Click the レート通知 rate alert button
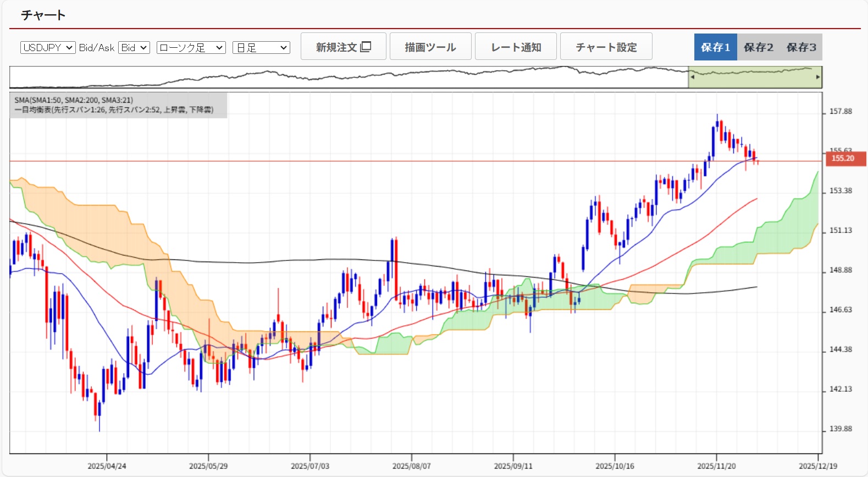The height and width of the screenshot is (477, 868). (x=516, y=47)
